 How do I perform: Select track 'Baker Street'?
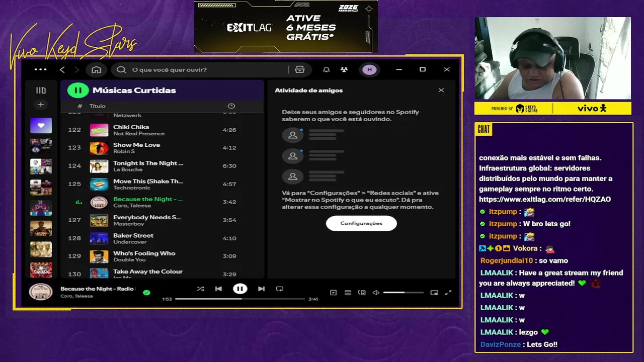click(133, 235)
